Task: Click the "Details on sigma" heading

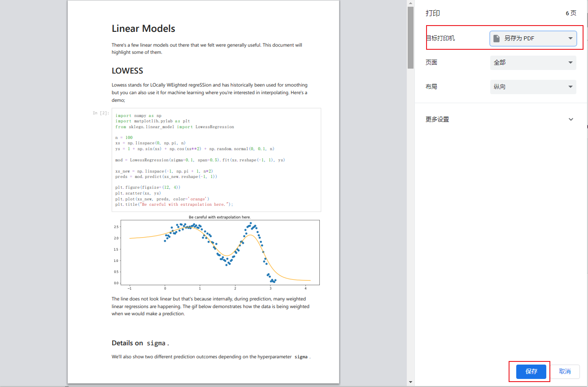Action: [x=140, y=343]
